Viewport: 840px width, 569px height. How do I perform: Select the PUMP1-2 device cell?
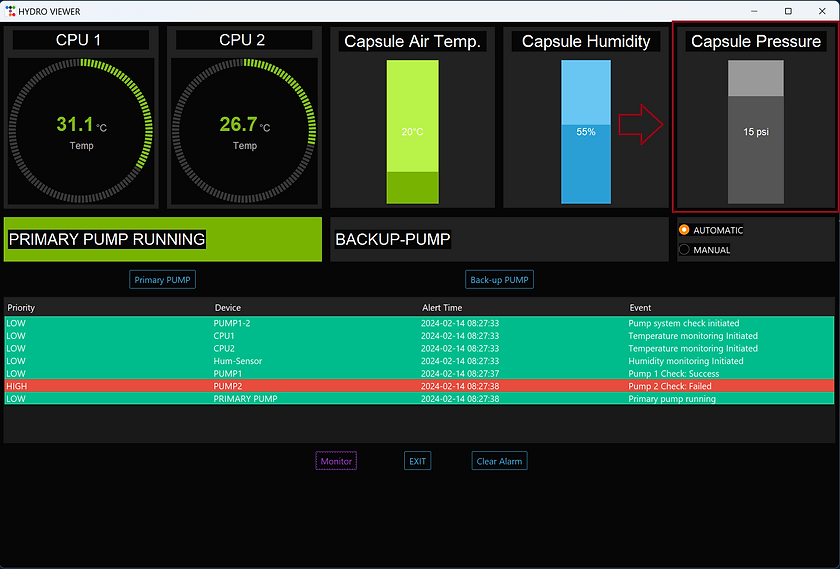click(x=231, y=323)
